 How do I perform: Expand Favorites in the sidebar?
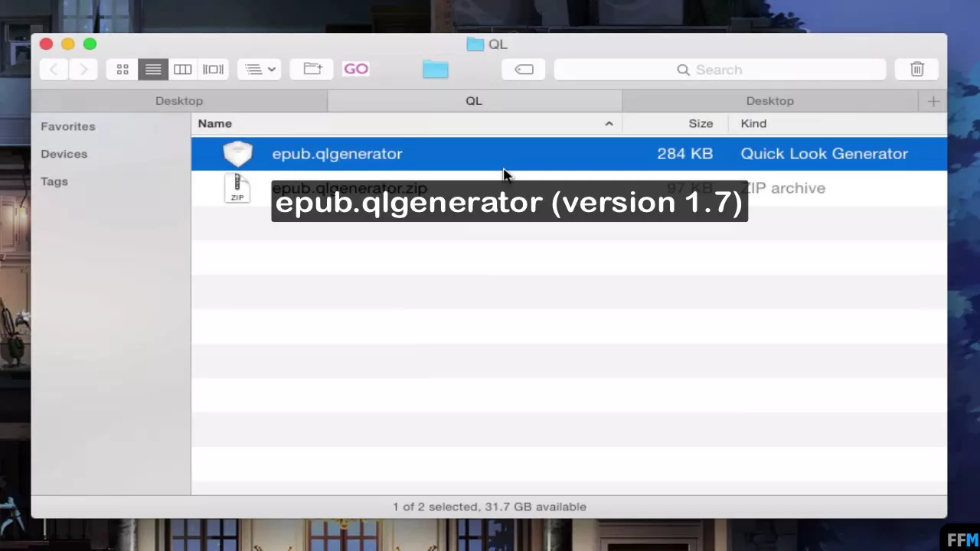68,126
